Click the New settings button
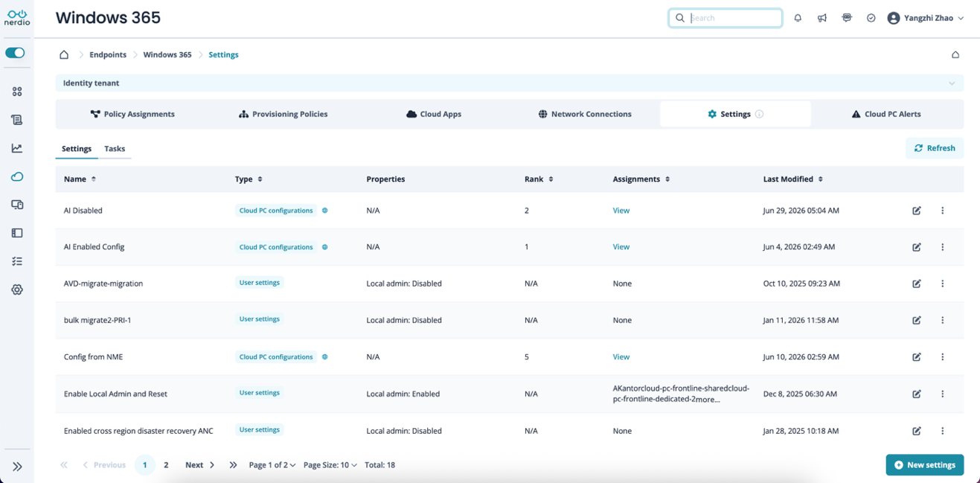The height and width of the screenshot is (483, 980). (x=925, y=465)
